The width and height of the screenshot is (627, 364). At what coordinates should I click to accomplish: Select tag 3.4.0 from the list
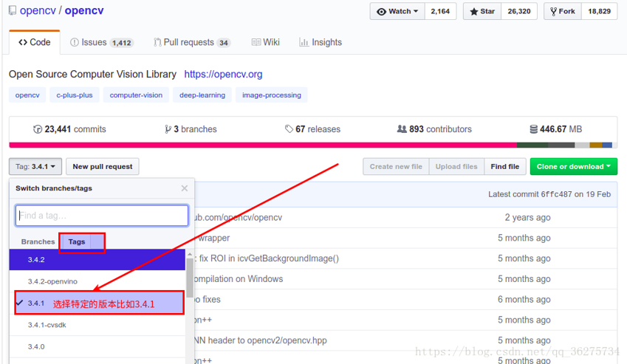(97, 346)
